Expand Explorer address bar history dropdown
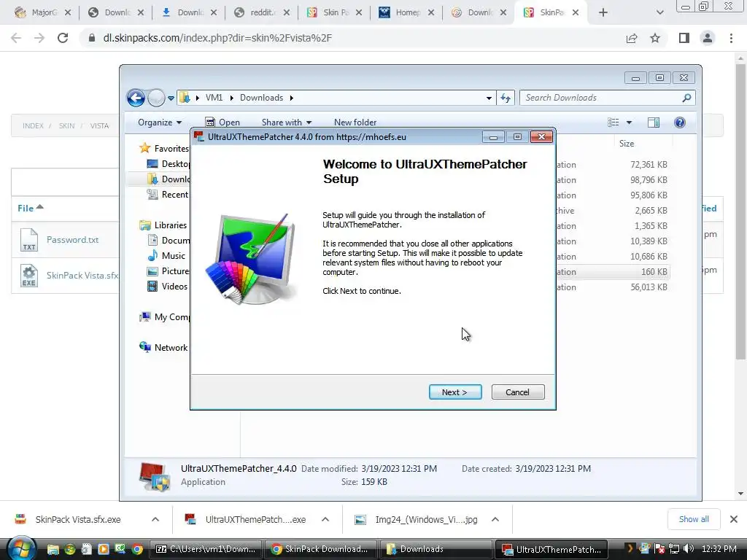Screen dimensions: 747x560 [489, 98]
